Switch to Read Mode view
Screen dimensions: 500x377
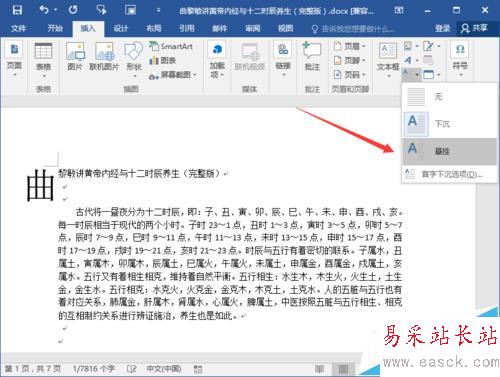(319, 369)
